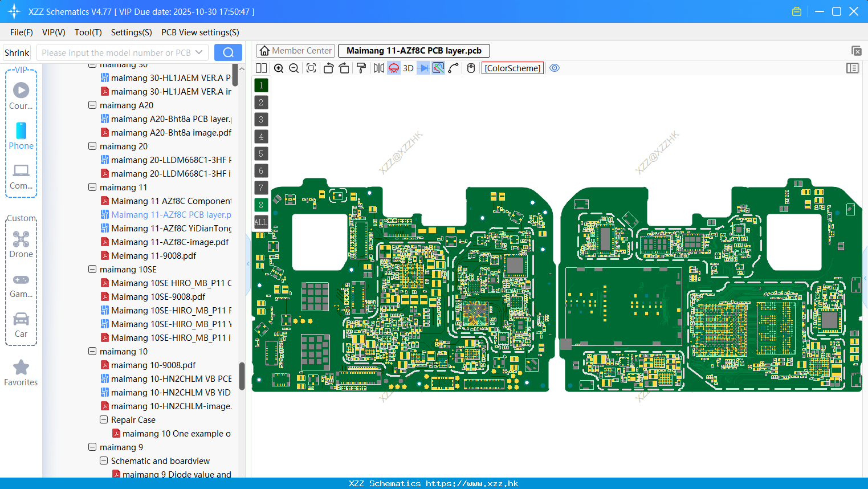This screenshot has height=489, width=868.
Task: Open the Tool(T) menu
Action: (x=88, y=32)
